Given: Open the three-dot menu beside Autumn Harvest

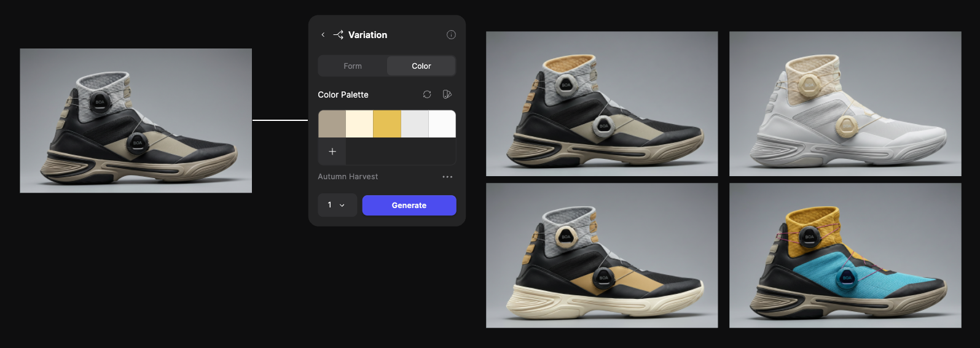Looking at the screenshot, I should tap(447, 177).
